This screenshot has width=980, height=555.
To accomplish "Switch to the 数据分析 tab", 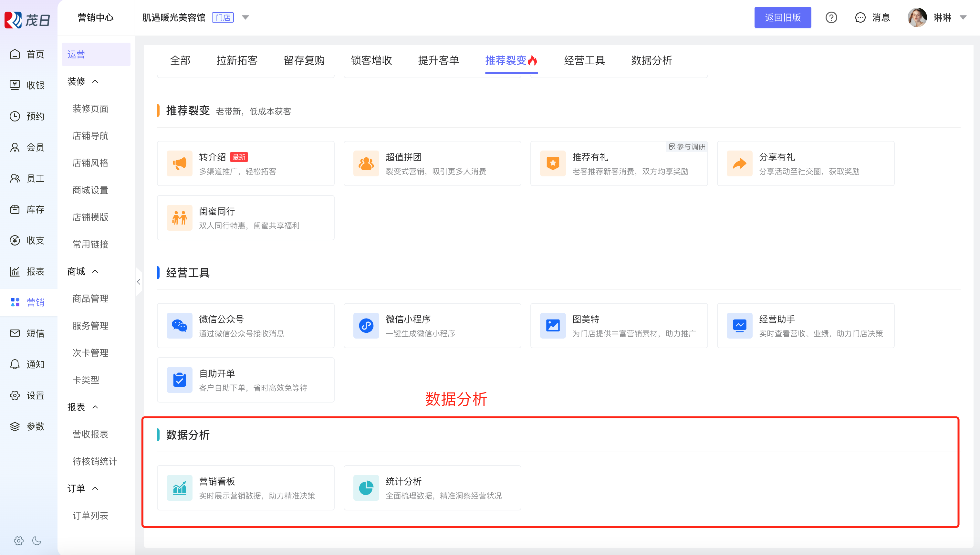I will pyautogui.click(x=651, y=60).
